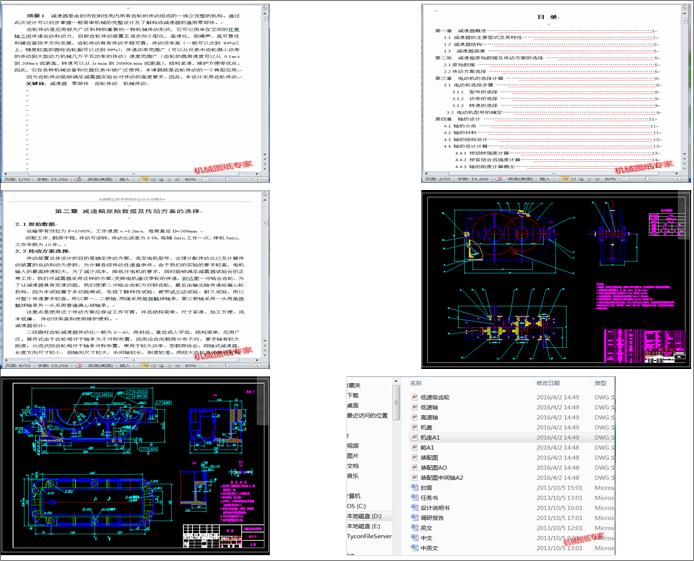694x561 pixels.
Task: Toggle 插入 insert mode in page 2/50 window
Action: [545, 179]
